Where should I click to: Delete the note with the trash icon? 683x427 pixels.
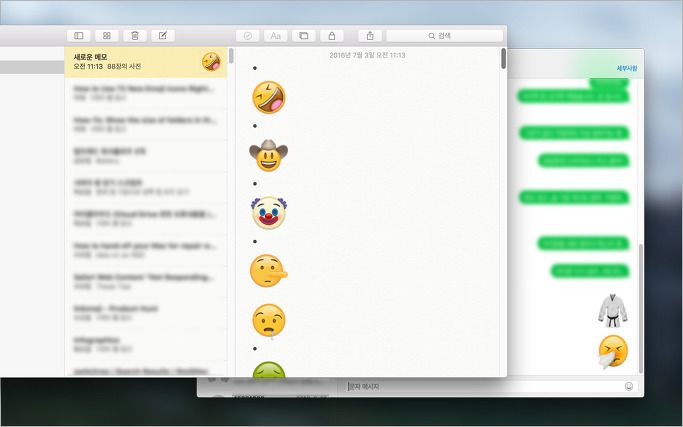[135, 36]
